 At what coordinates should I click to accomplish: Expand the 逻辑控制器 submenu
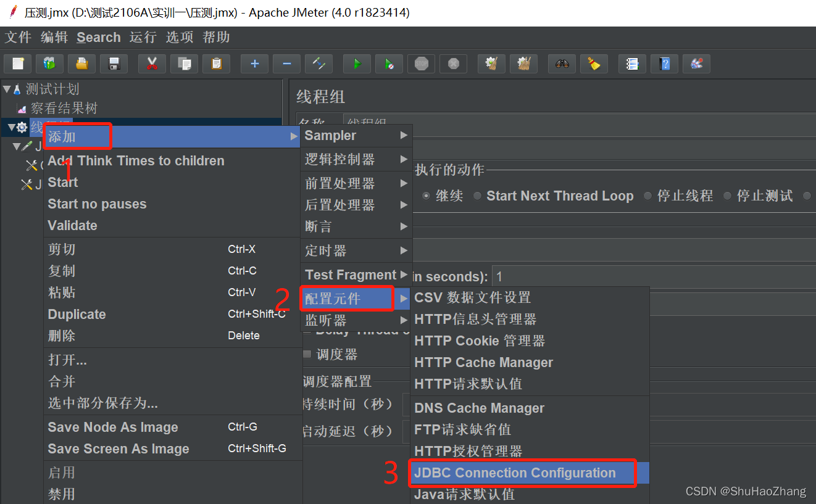click(356, 159)
